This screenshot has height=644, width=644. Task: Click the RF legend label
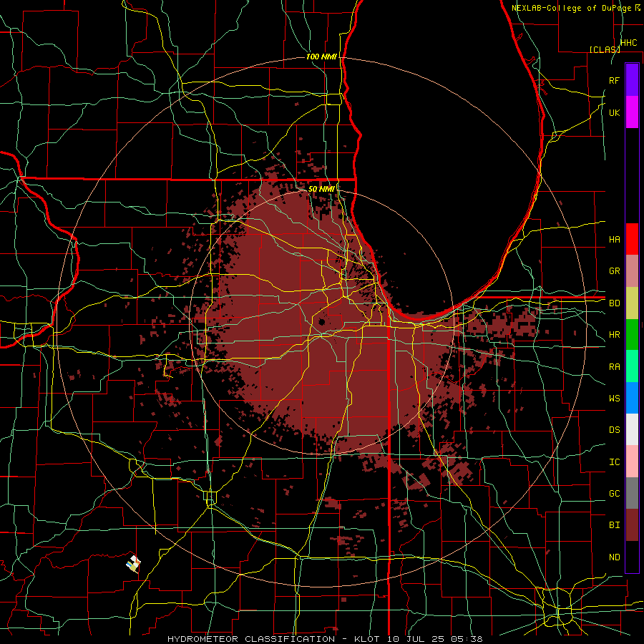[615, 80]
